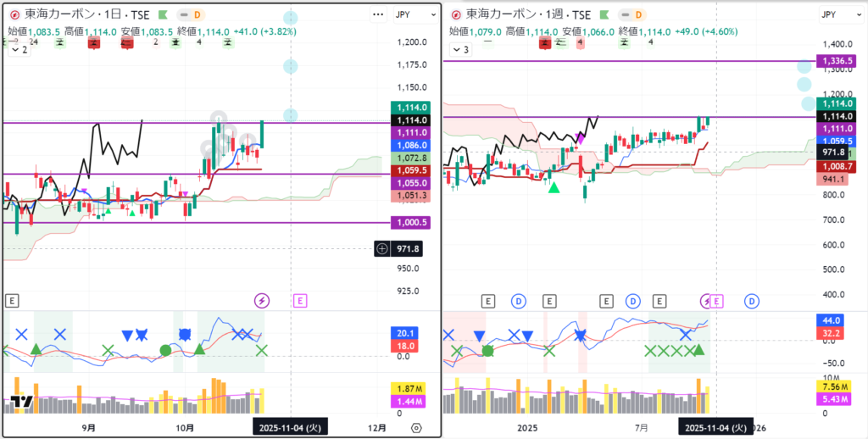Screen dimensions: 868x439
Task: Click the rightmost blue D dividend marker on the weekly chart
Action: coord(752,301)
